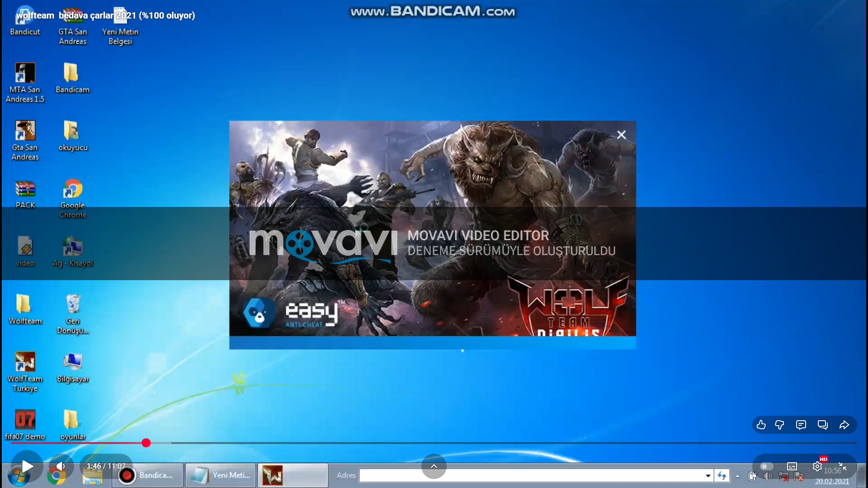Expand the more videos chevron
This screenshot has width=868, height=488.
434,466
